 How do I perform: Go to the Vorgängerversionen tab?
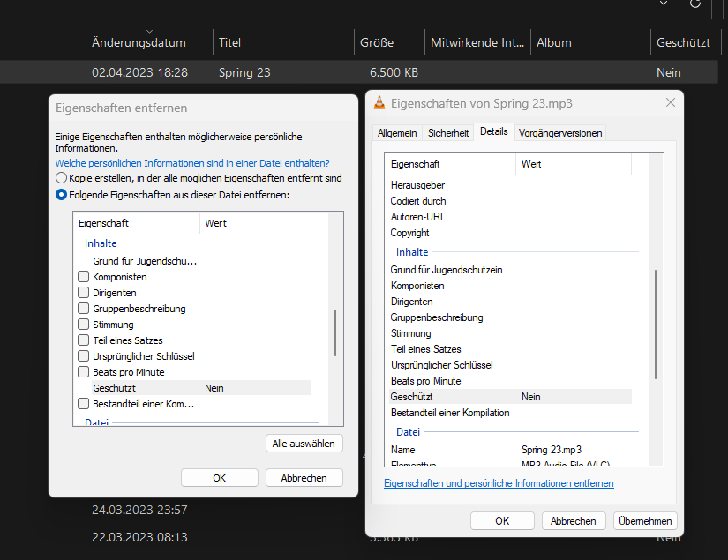point(560,133)
